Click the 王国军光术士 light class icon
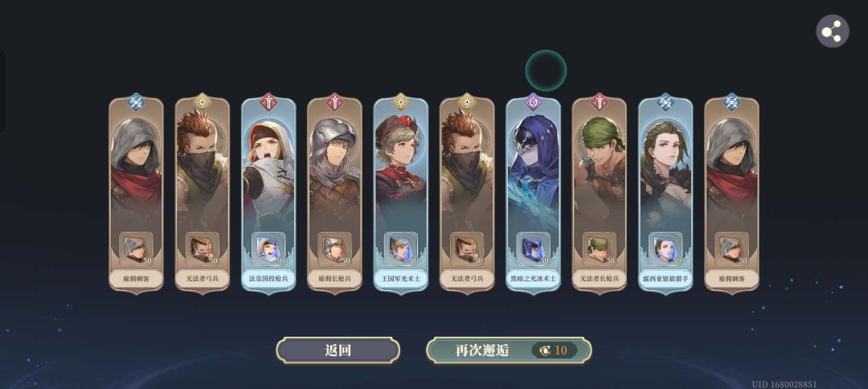Viewport: 868px width, 389px height. [401, 102]
